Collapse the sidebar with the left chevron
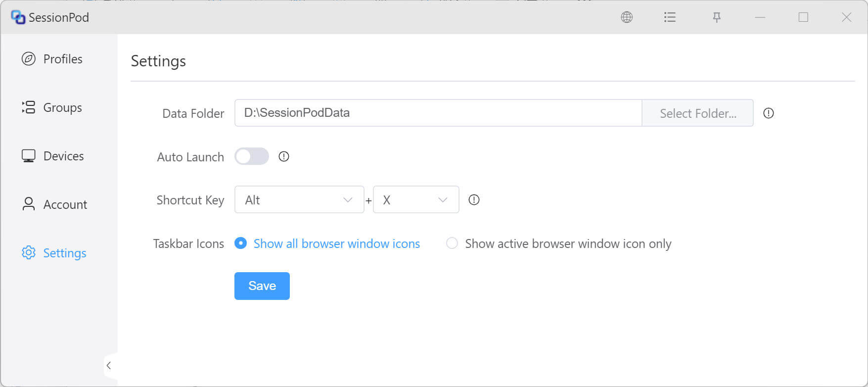 coord(109,366)
